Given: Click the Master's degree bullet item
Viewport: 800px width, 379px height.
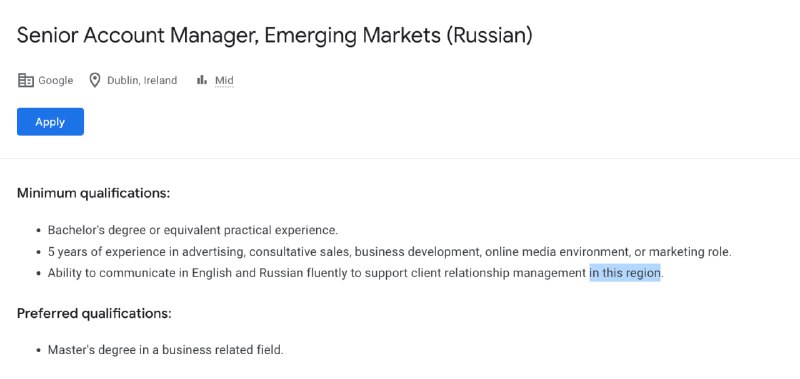Looking at the screenshot, I should (165, 350).
